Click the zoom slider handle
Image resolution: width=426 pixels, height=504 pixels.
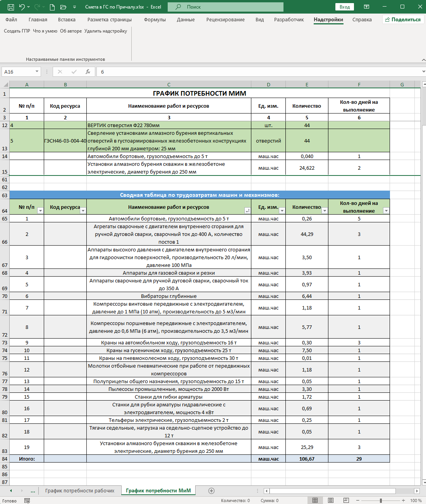381,501
